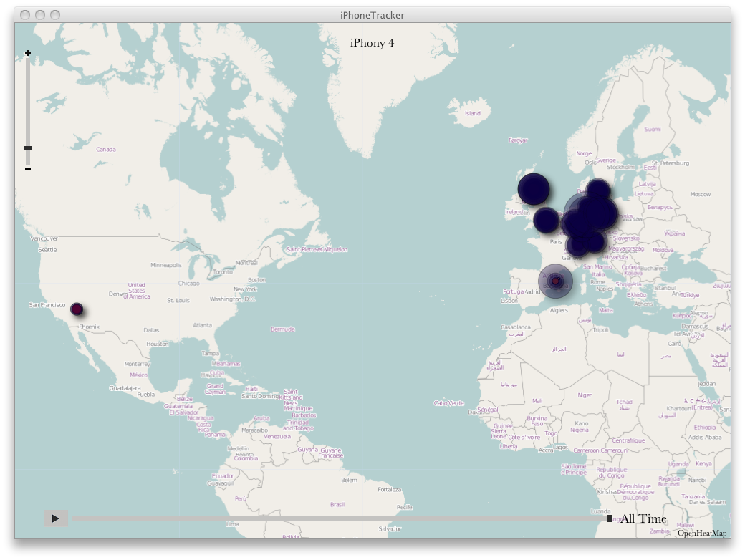This screenshot has width=745, height=560.
Task: Click the Canada map label
Action: coord(106,150)
